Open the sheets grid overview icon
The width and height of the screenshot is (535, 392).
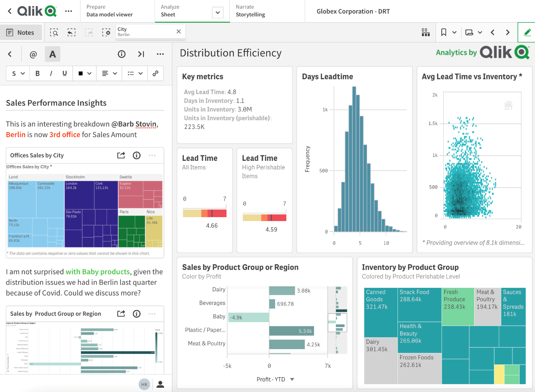coord(426,32)
